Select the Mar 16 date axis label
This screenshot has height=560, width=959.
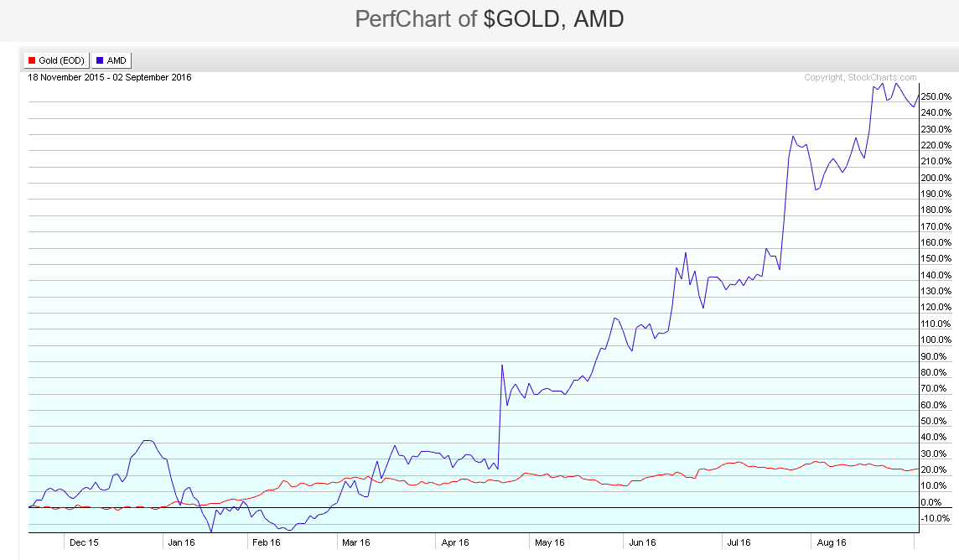(356, 542)
